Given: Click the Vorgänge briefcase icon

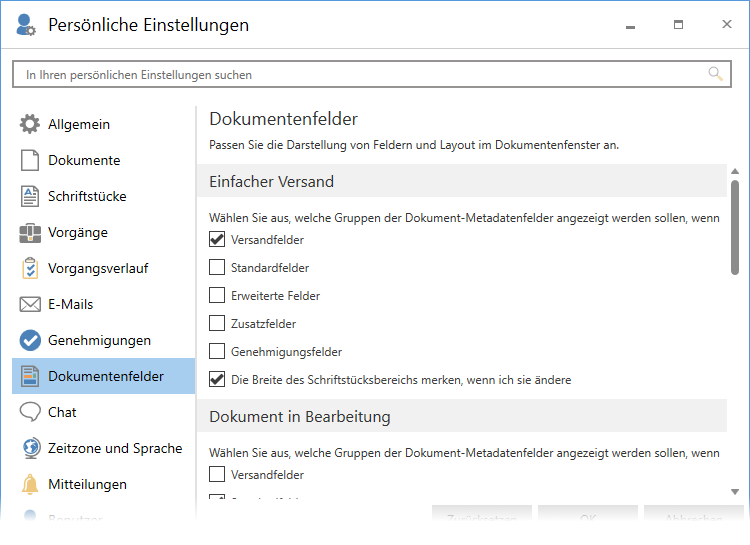Looking at the screenshot, I should [30, 233].
